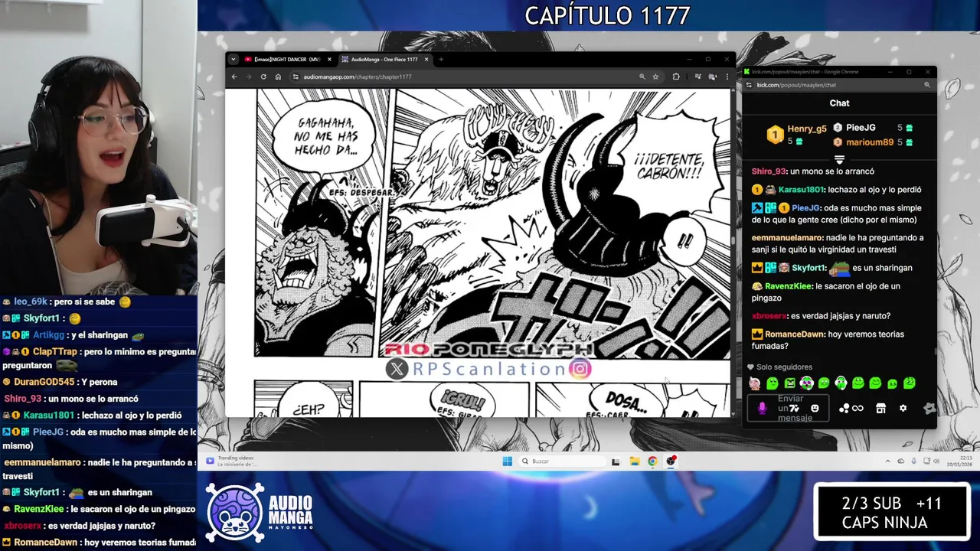Open Task View icon on the taskbar

point(616,461)
